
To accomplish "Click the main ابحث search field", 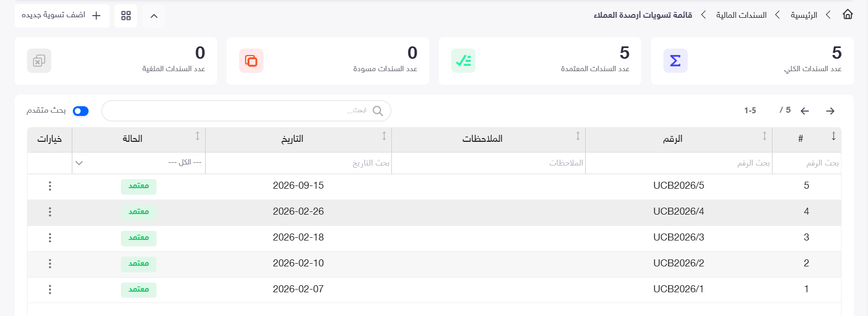I will point(246,111).
